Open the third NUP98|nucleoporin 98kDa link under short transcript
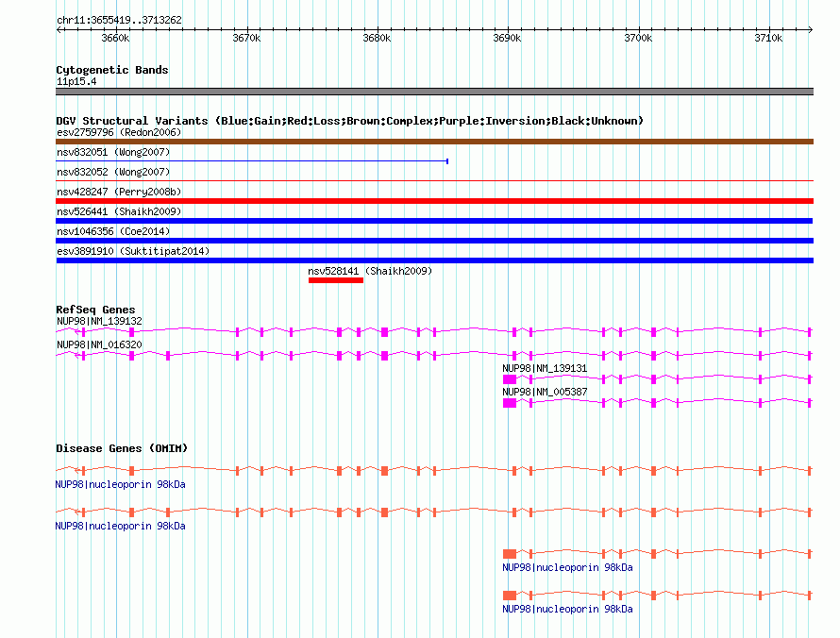The height and width of the screenshot is (638, 840). coord(567,568)
